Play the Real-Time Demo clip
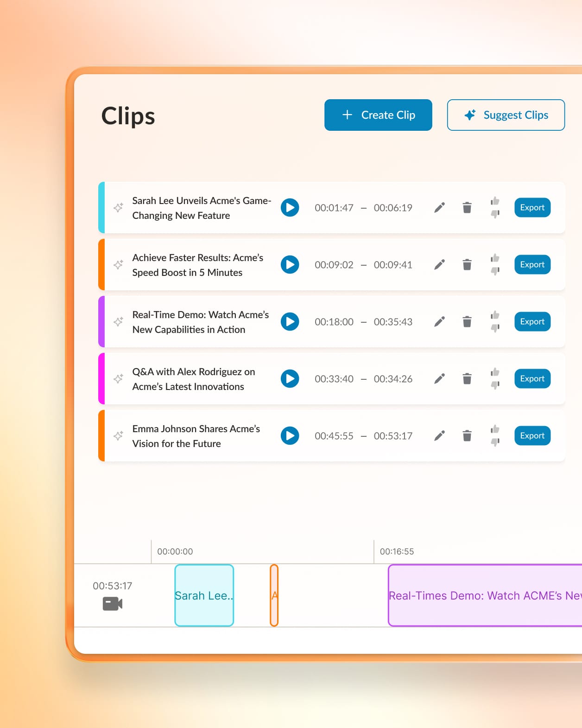This screenshot has height=728, width=582. (x=290, y=322)
